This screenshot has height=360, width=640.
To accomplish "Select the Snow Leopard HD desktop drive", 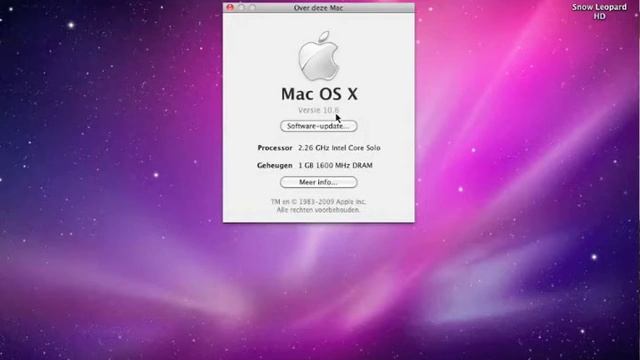I will [x=599, y=11].
